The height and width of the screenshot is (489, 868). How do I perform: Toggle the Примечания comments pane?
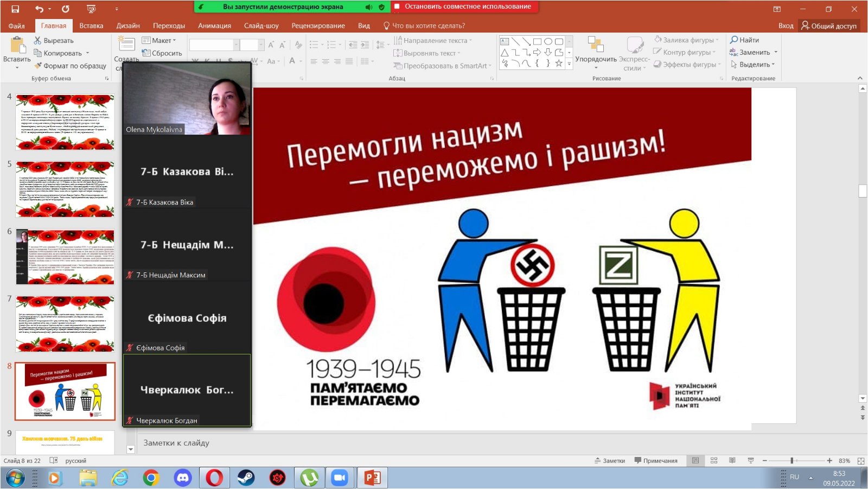pyautogui.click(x=656, y=460)
